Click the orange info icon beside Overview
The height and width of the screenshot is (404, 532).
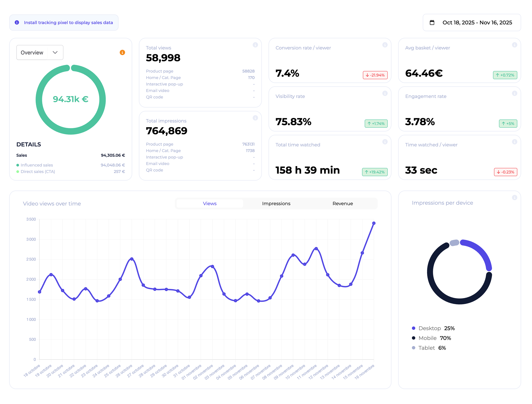point(122,52)
